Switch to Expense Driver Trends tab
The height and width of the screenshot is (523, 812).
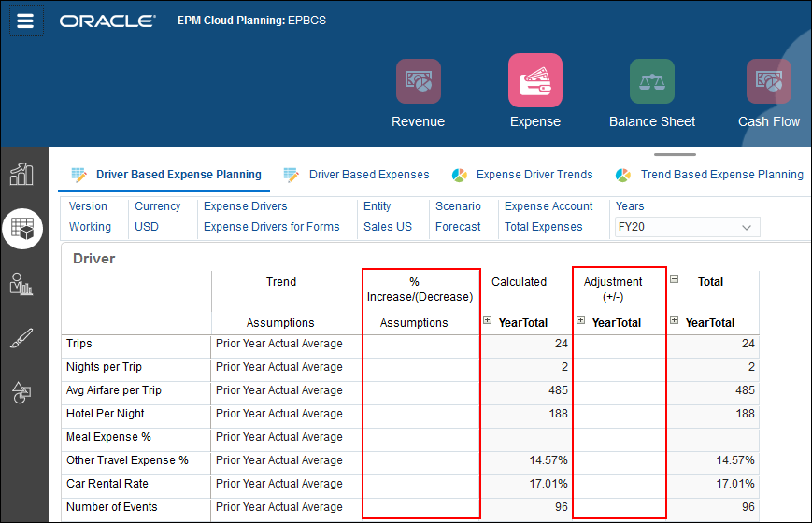pos(534,175)
